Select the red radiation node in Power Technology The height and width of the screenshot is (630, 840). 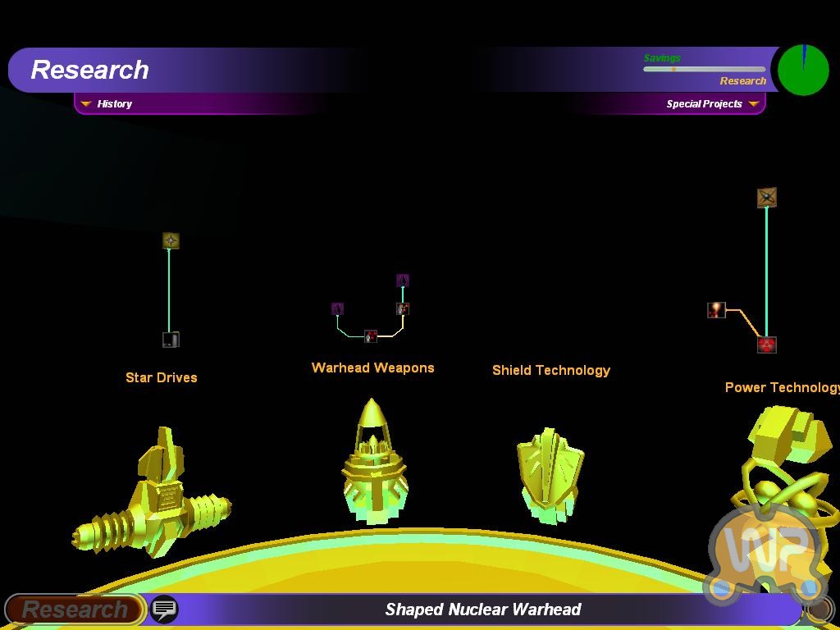tap(766, 345)
